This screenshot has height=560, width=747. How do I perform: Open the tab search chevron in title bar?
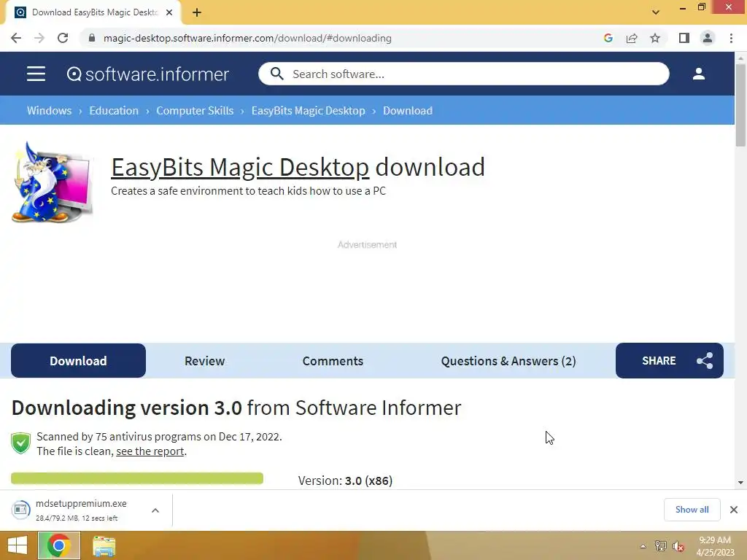tap(656, 12)
